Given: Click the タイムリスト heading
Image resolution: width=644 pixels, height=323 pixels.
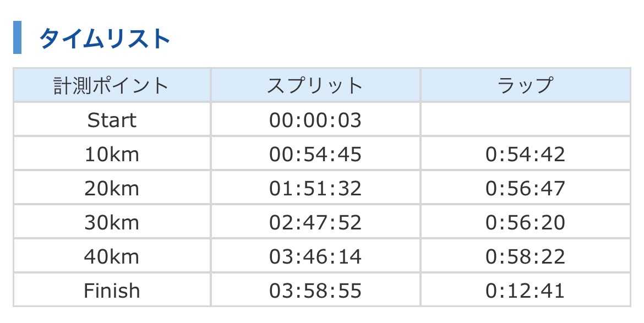Looking at the screenshot, I should click(x=104, y=39).
